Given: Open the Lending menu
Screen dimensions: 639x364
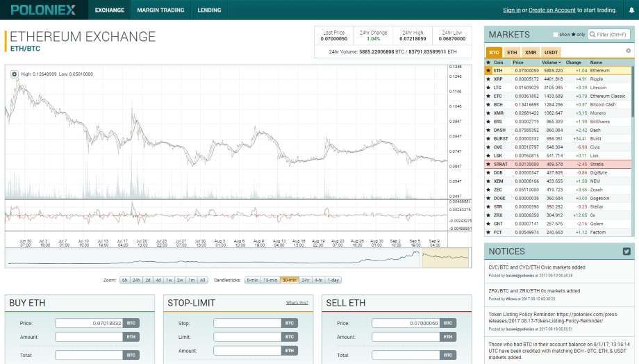Looking at the screenshot, I should point(209,10).
